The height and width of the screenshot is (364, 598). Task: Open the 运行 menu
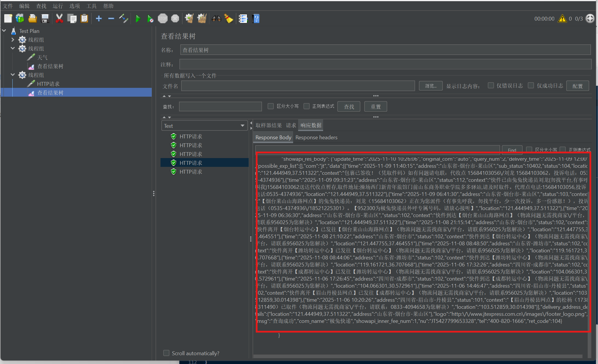[x=58, y=6]
